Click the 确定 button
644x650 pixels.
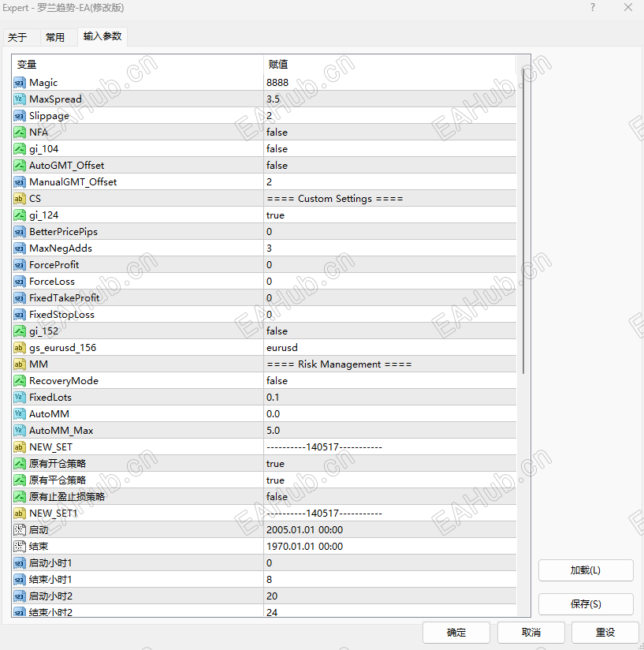click(456, 633)
